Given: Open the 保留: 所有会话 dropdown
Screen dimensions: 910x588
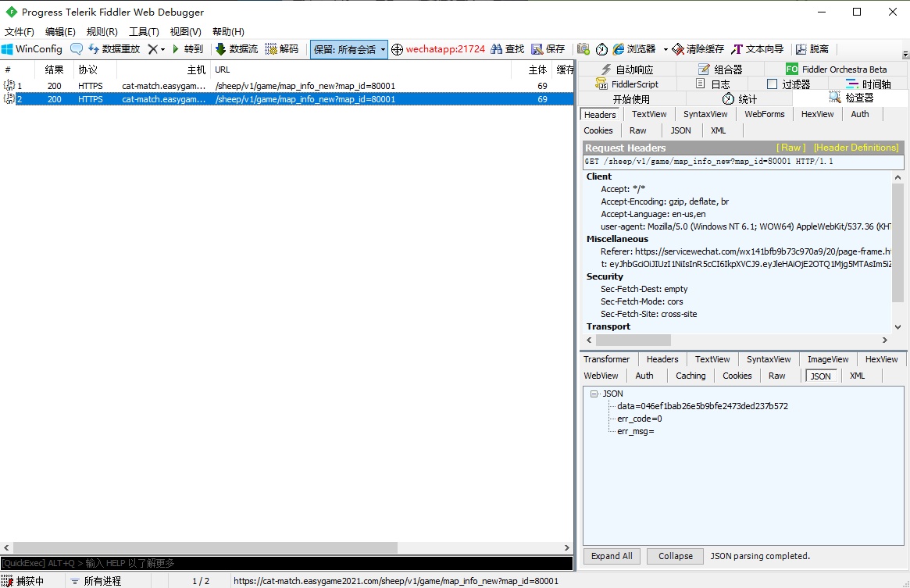Looking at the screenshot, I should tap(349, 49).
